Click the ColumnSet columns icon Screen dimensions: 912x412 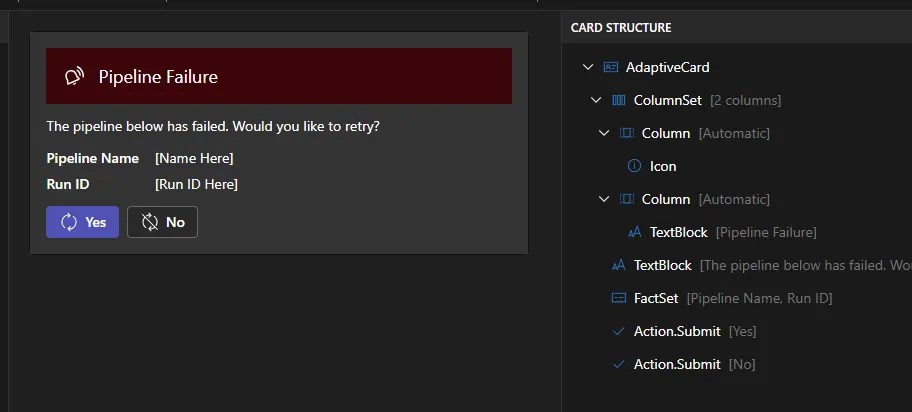(619, 101)
